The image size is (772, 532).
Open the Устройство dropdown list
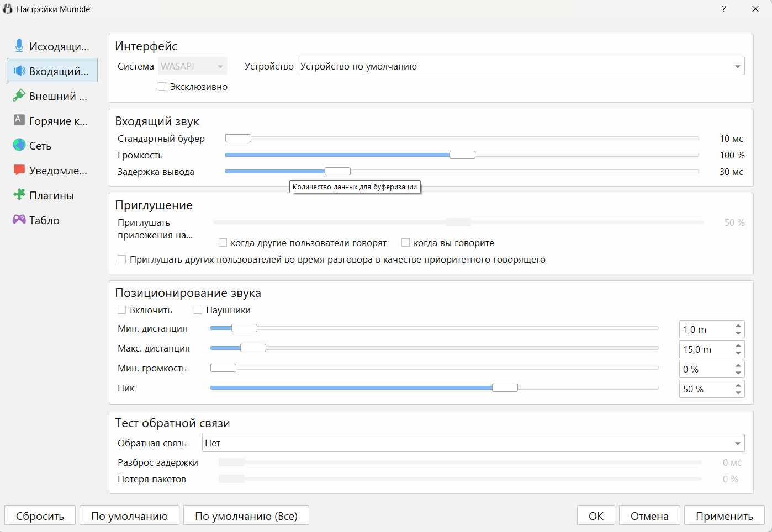coord(521,66)
